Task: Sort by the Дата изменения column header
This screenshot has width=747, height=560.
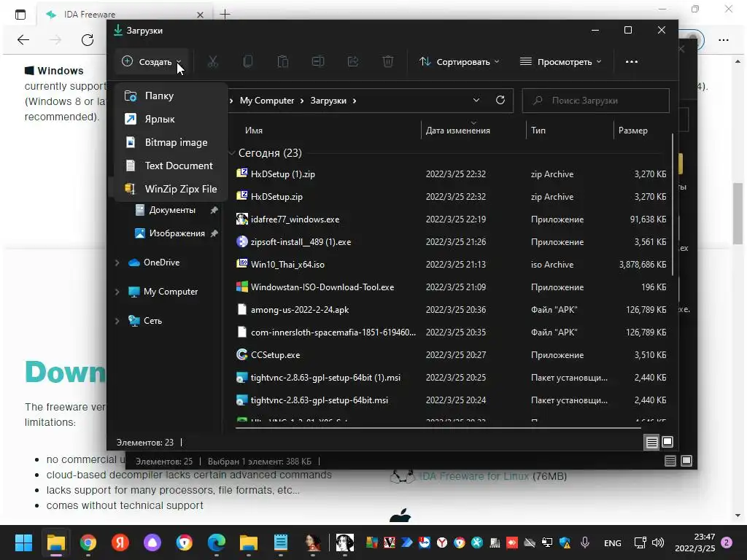Action: click(458, 131)
